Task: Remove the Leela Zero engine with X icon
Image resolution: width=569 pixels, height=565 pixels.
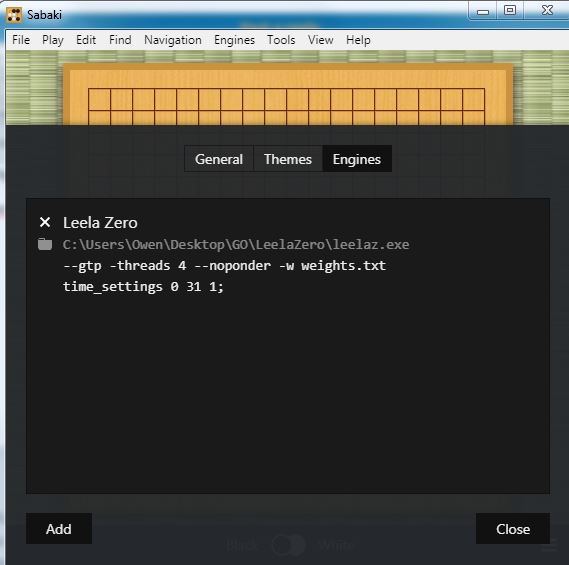Action: tap(45, 222)
